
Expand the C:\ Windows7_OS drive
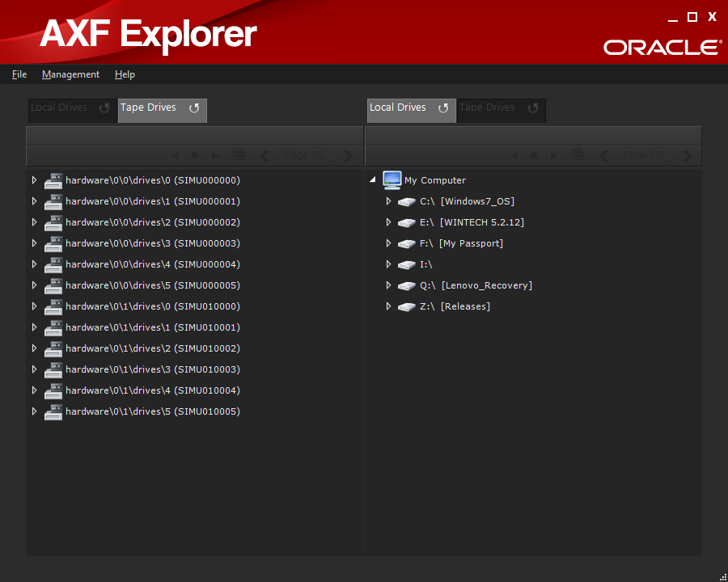[x=388, y=201]
